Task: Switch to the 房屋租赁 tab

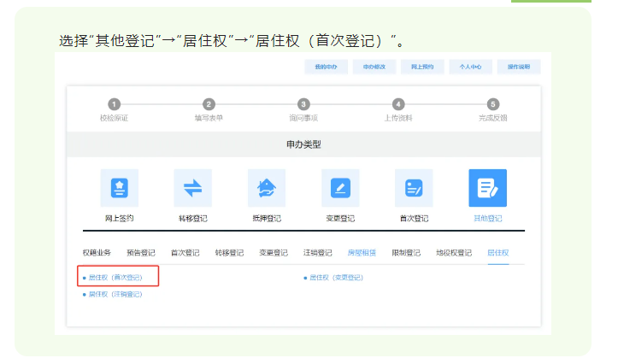Action: (x=362, y=253)
